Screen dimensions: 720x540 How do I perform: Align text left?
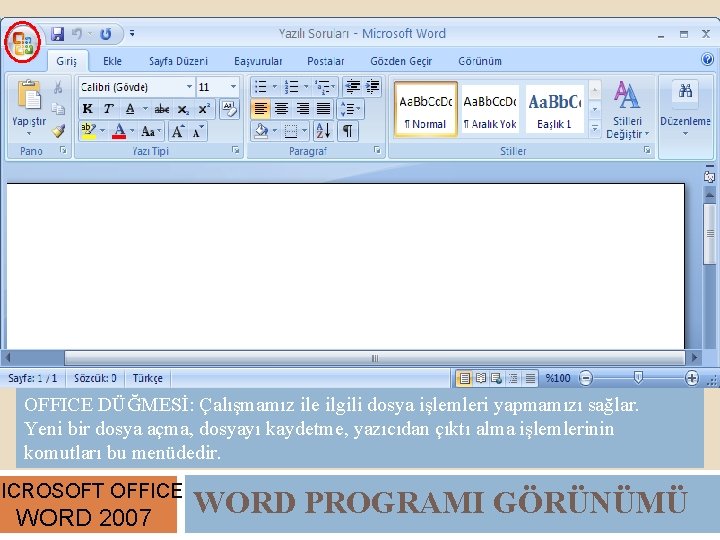[x=260, y=109]
